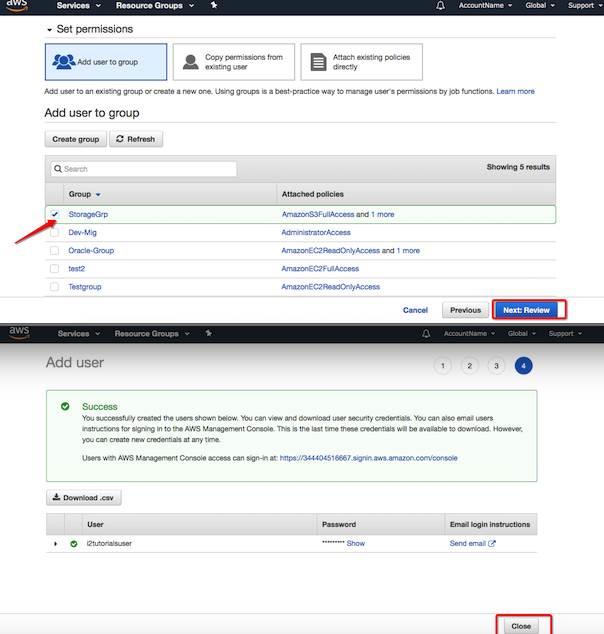Go to step 2 in wizard progress
This screenshot has height=634, width=604.
(469, 366)
